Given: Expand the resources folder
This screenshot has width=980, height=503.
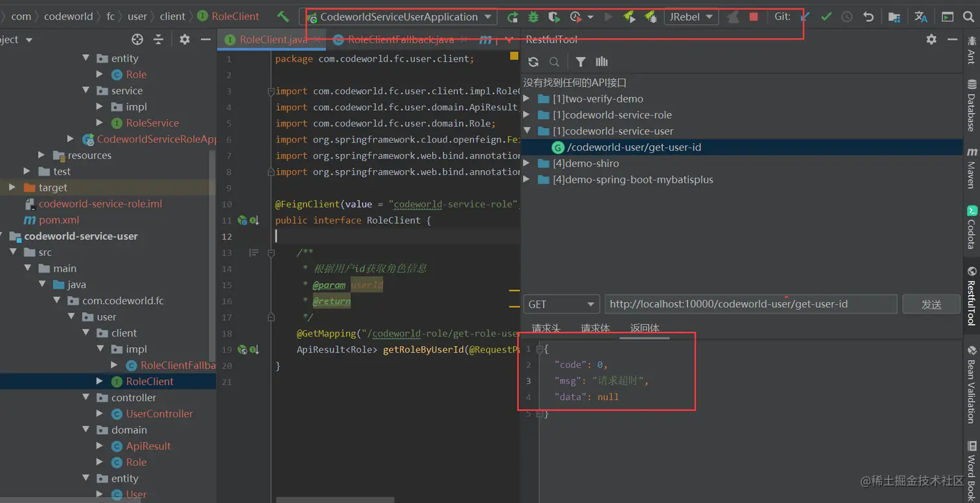Looking at the screenshot, I should 41,156.
